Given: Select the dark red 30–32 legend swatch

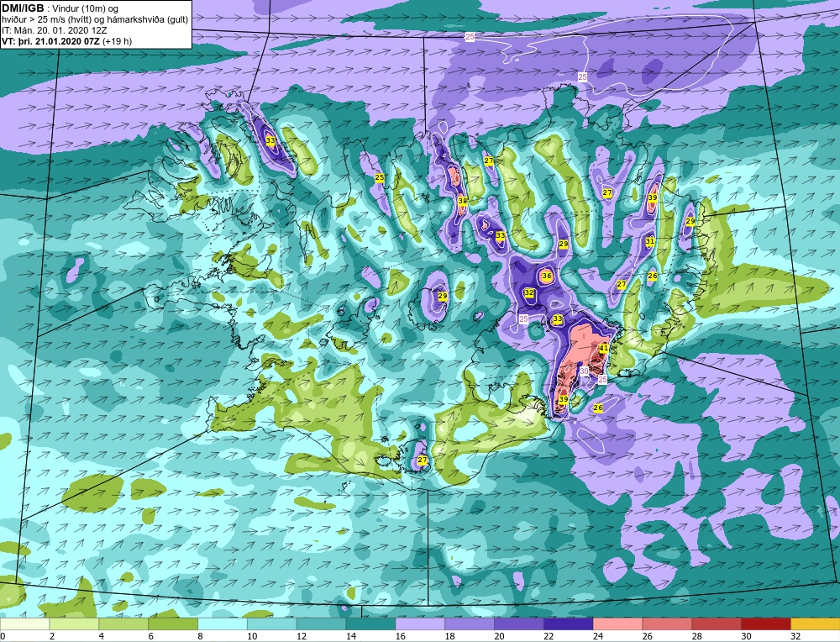Looking at the screenshot, I should click(x=765, y=624).
